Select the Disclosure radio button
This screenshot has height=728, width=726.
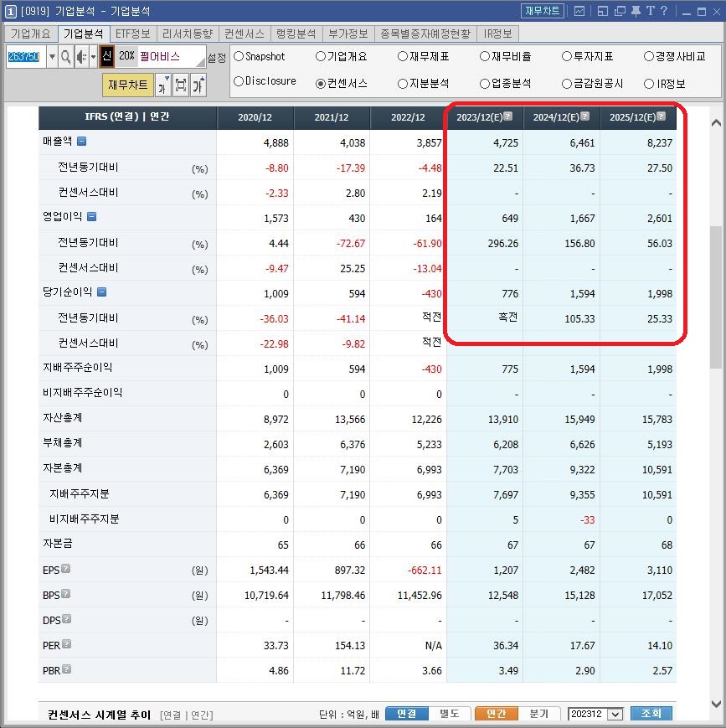pos(239,82)
